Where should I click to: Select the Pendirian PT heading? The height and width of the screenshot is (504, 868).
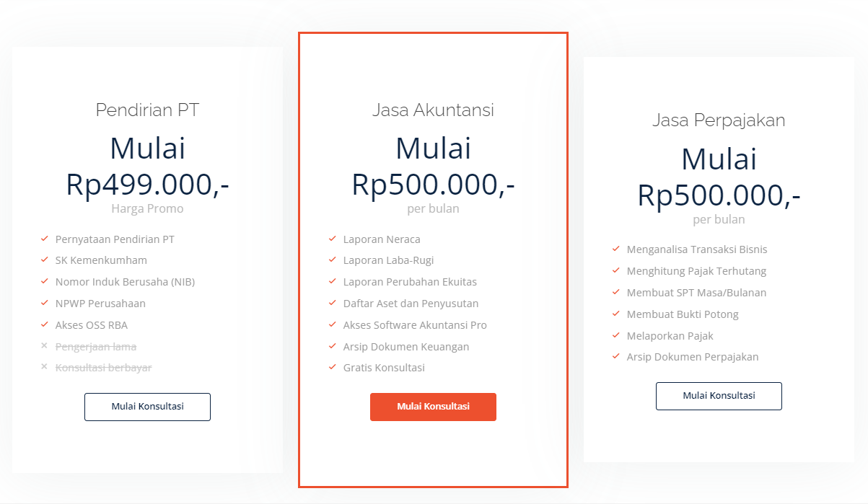(147, 110)
